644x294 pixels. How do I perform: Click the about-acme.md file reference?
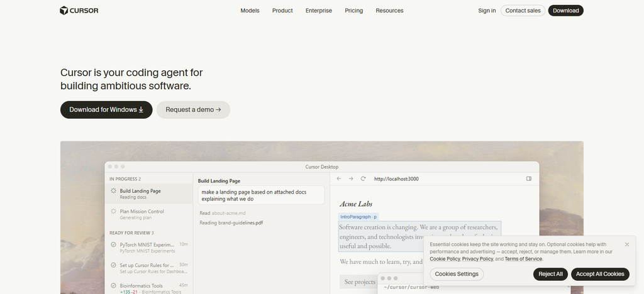pyautogui.click(x=228, y=213)
